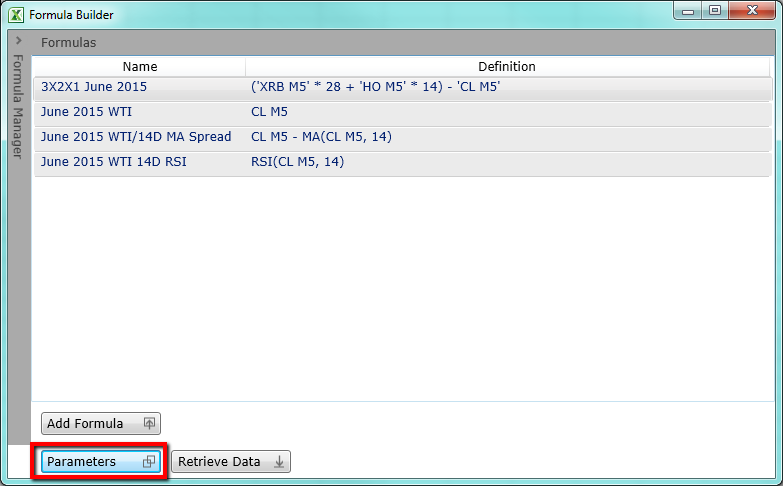This screenshot has height=486, width=783.
Task: Expand the Formula Manager panel chevron
Action: point(18,41)
